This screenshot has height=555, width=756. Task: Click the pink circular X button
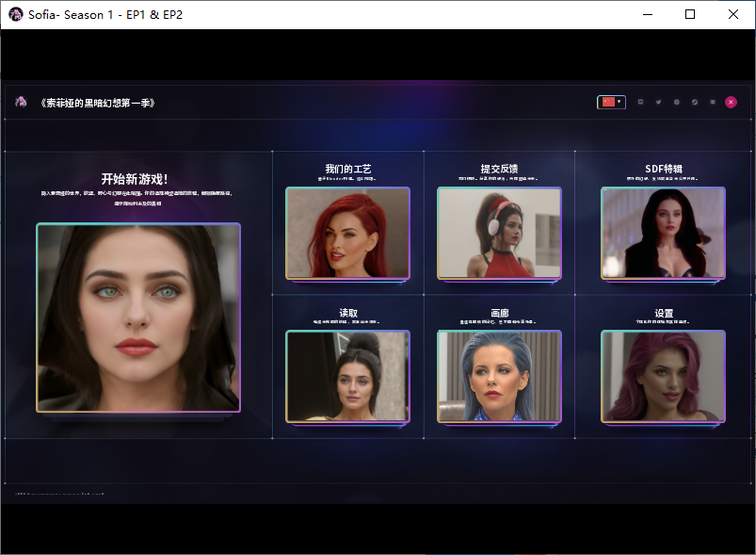pos(731,103)
